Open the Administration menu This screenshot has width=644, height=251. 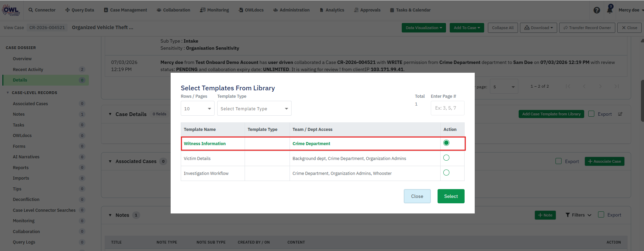291,10
